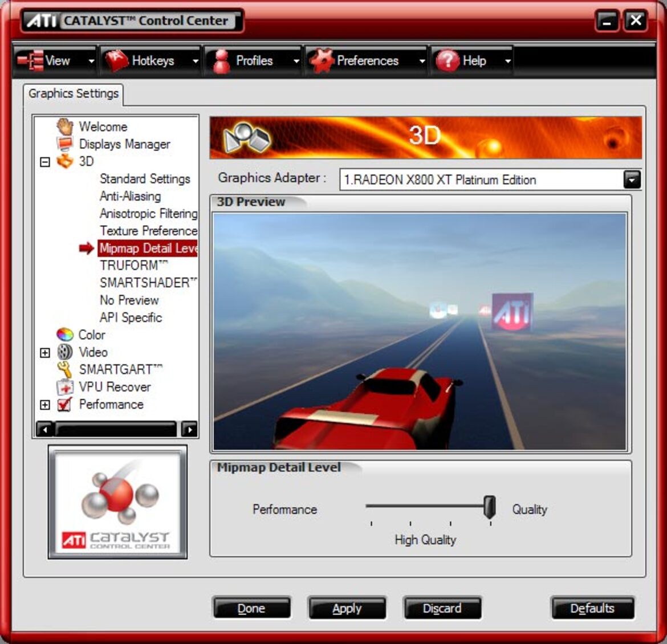
Task: Click the Color wheel icon
Action: click(64, 335)
